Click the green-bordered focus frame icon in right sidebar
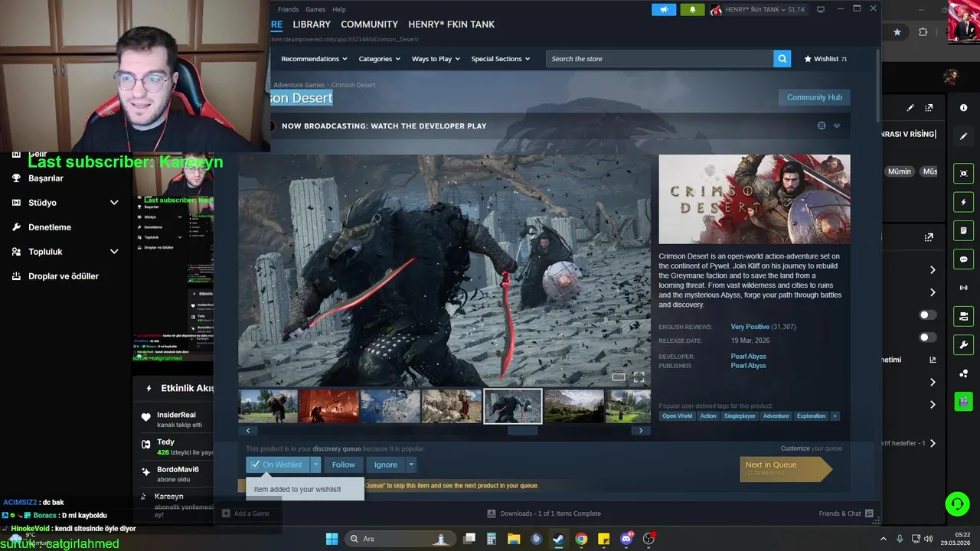Viewport: 980px width, 551px height. (963, 174)
